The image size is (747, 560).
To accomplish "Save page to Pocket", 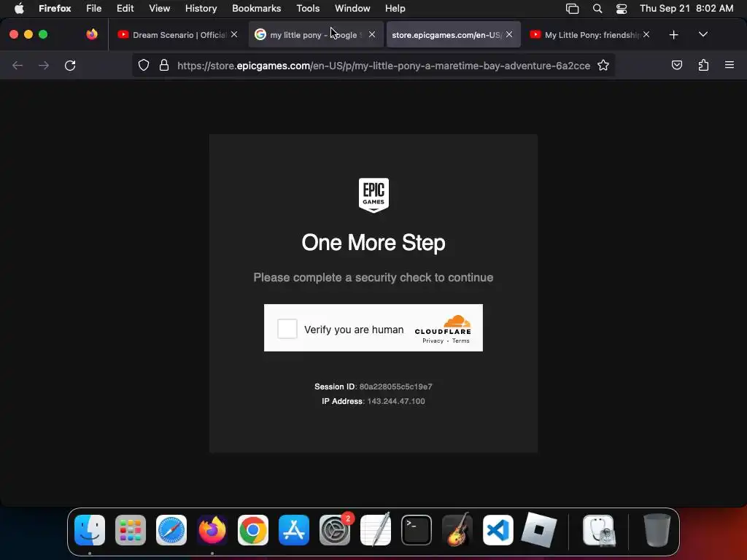I will coord(676,65).
